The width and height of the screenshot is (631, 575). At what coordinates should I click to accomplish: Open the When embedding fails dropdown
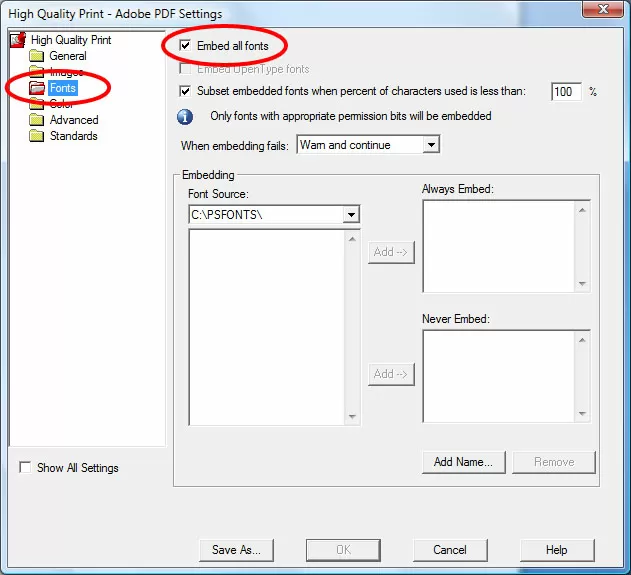point(431,144)
